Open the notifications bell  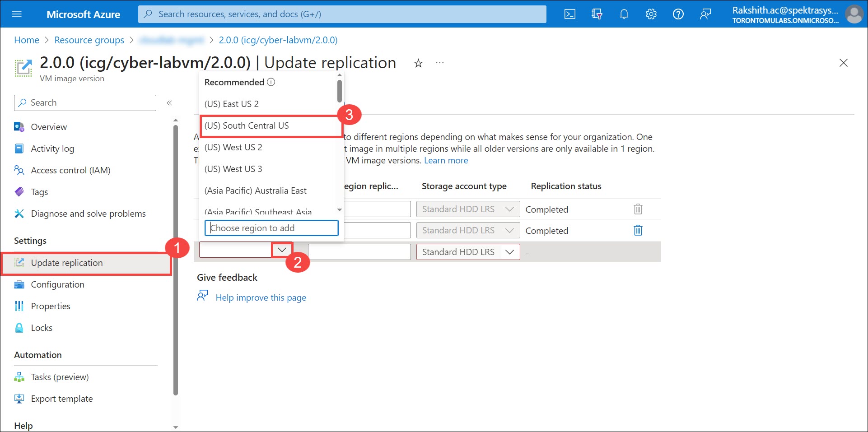click(624, 14)
